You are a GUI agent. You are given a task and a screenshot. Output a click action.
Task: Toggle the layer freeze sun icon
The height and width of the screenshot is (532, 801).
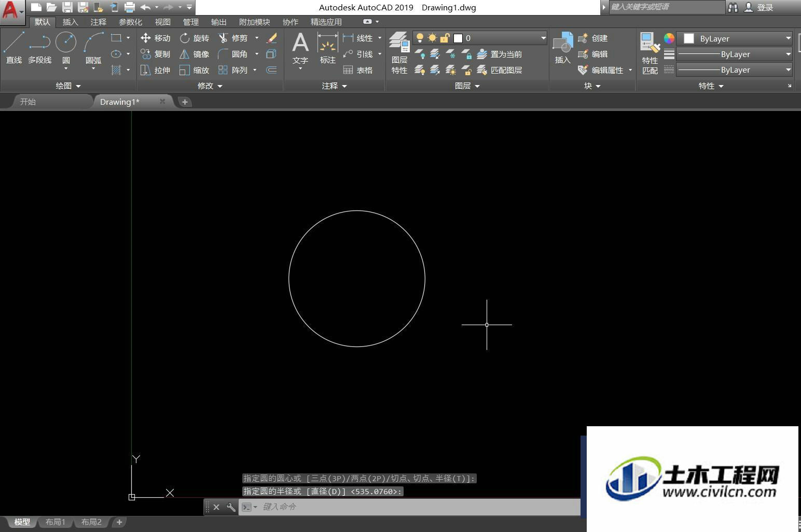point(432,38)
